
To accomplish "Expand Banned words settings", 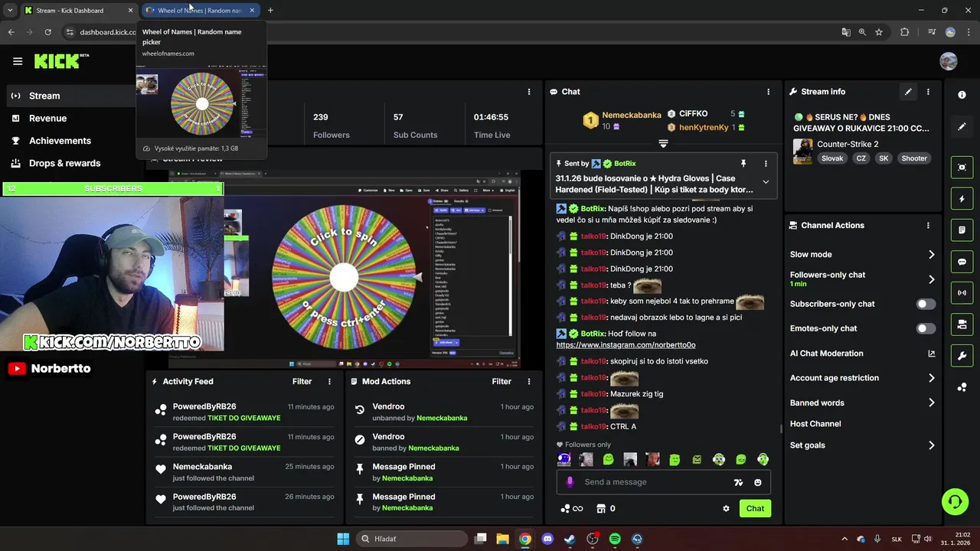I will coord(932,403).
